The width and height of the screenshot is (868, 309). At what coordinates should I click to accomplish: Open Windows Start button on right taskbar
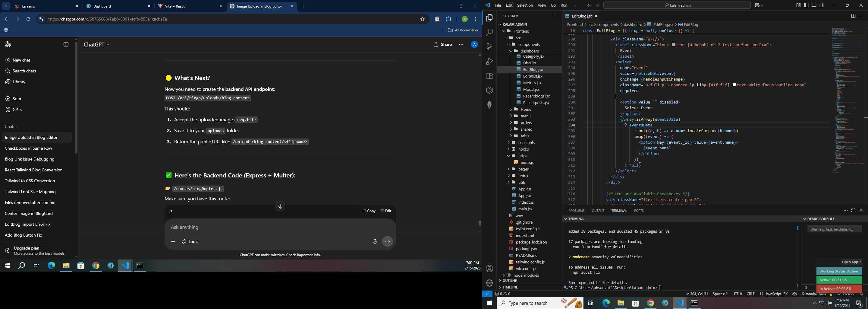tap(489, 303)
